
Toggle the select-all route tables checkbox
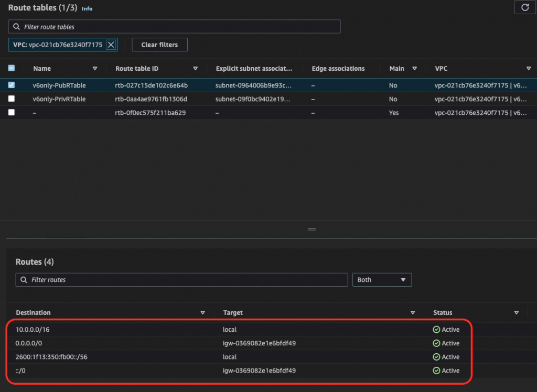click(12, 69)
